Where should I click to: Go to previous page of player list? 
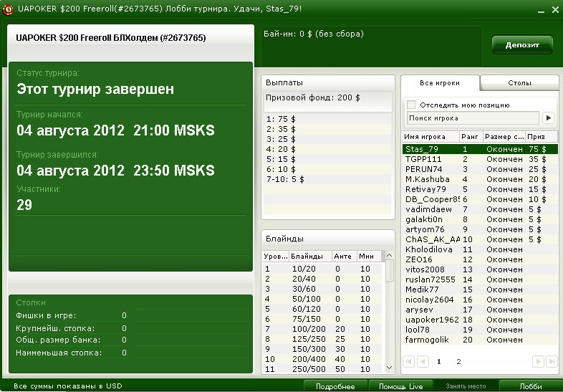423,361
